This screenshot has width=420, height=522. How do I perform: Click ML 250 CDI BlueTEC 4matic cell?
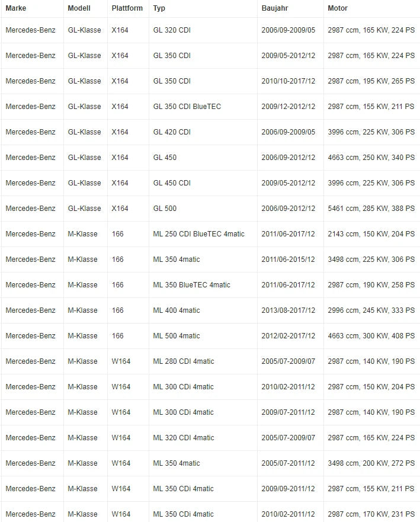(x=198, y=234)
